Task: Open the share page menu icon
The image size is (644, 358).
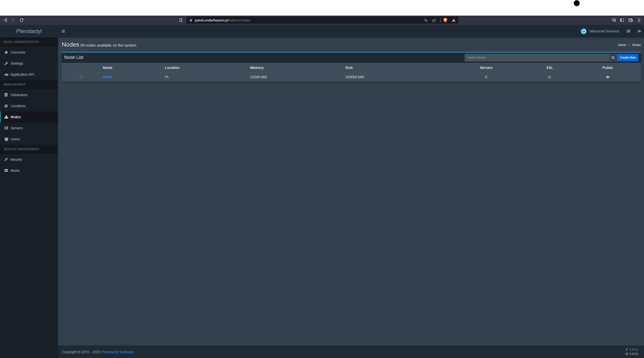Action: pos(434,20)
